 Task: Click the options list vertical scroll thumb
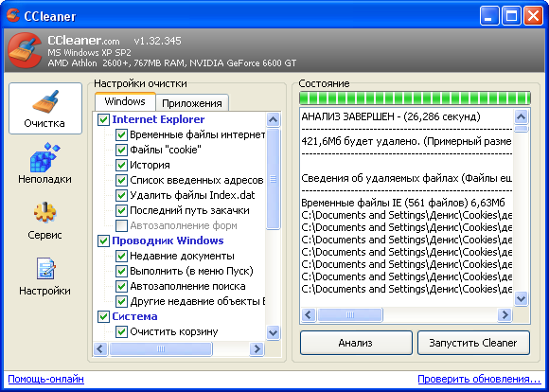click(x=273, y=179)
